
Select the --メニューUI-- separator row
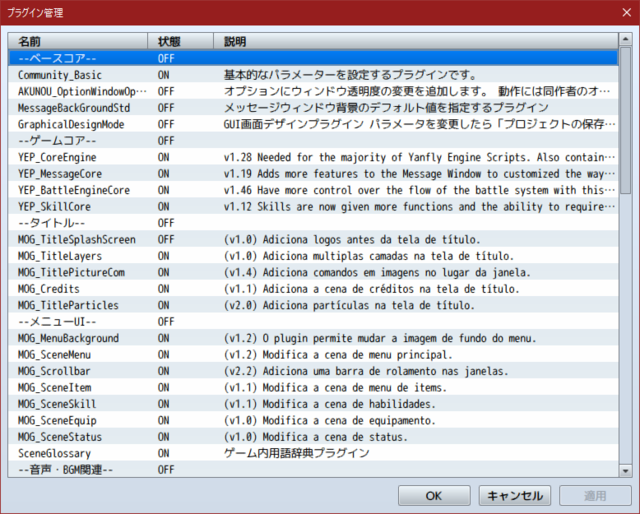coord(313,322)
